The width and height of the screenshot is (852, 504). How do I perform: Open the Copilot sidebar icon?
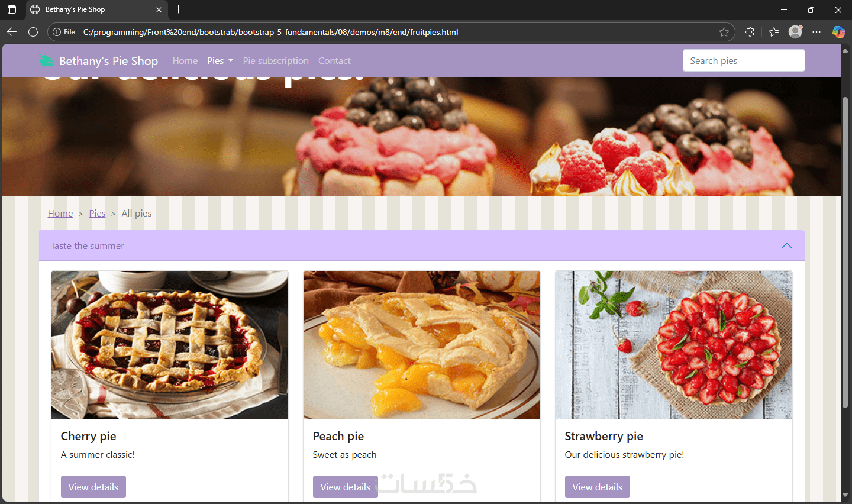pyautogui.click(x=838, y=32)
